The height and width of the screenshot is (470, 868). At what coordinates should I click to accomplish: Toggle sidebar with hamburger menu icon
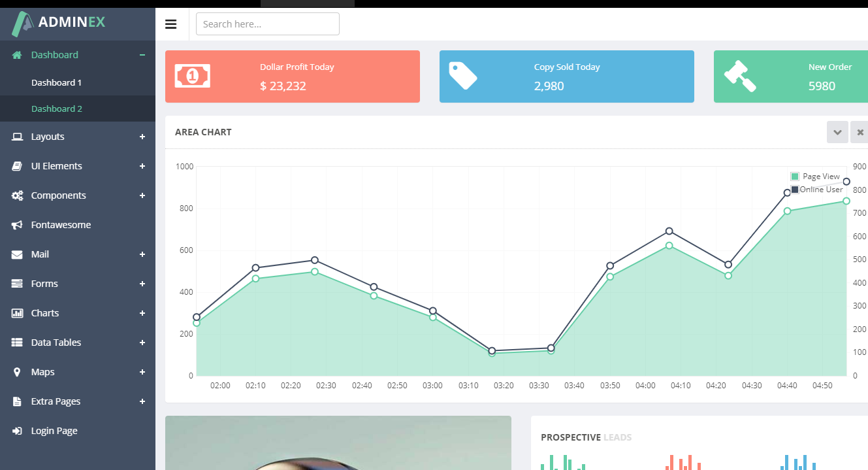pos(171,24)
